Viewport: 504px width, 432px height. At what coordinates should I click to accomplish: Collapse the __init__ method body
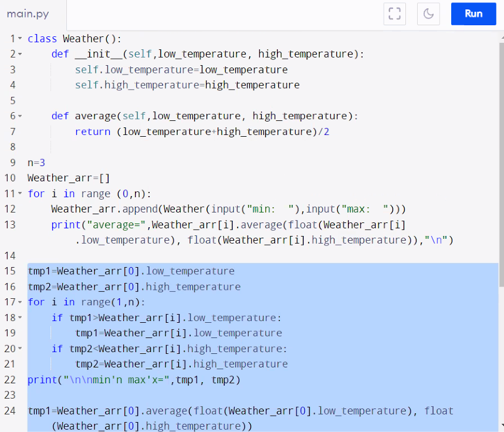(x=18, y=53)
